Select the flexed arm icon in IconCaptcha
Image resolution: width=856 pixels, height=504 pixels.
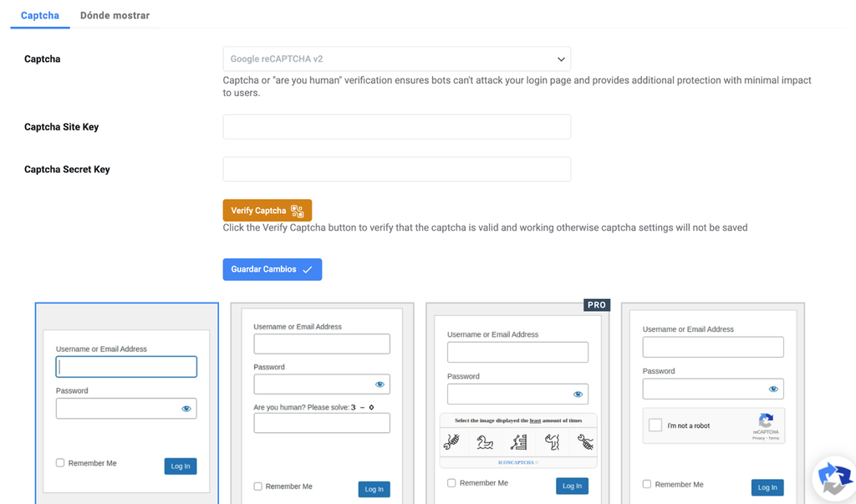point(552,443)
